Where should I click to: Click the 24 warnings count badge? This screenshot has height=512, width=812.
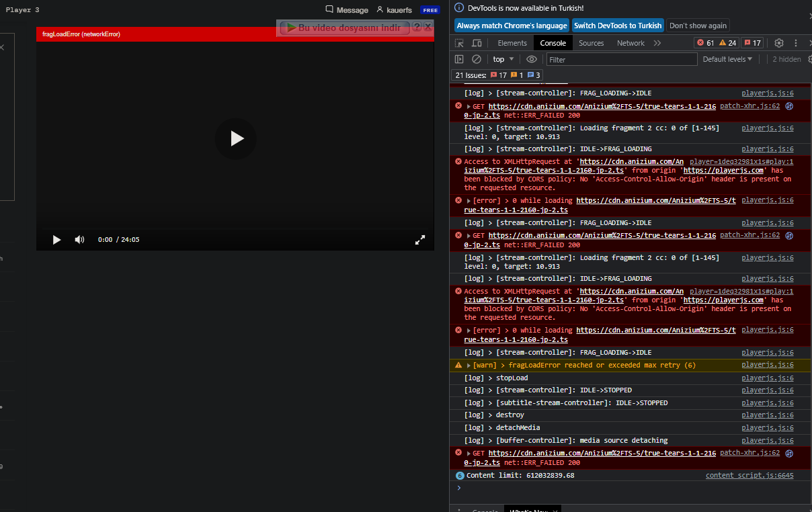[728, 43]
